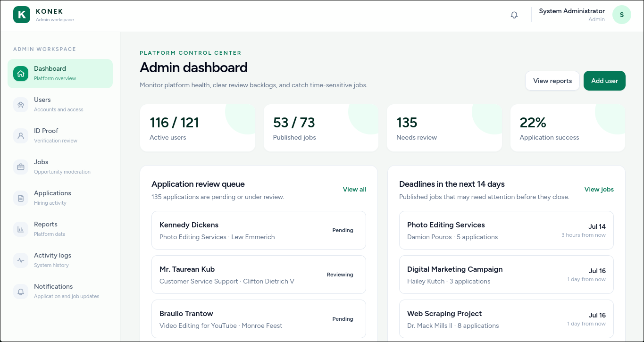Click the Applications document icon

click(21, 198)
